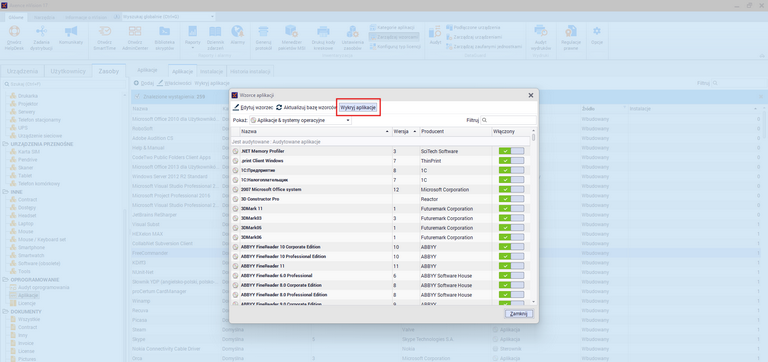Image resolution: width=768 pixels, height=362 pixels.
Task: Open the Instalacje tab
Action: pos(211,71)
